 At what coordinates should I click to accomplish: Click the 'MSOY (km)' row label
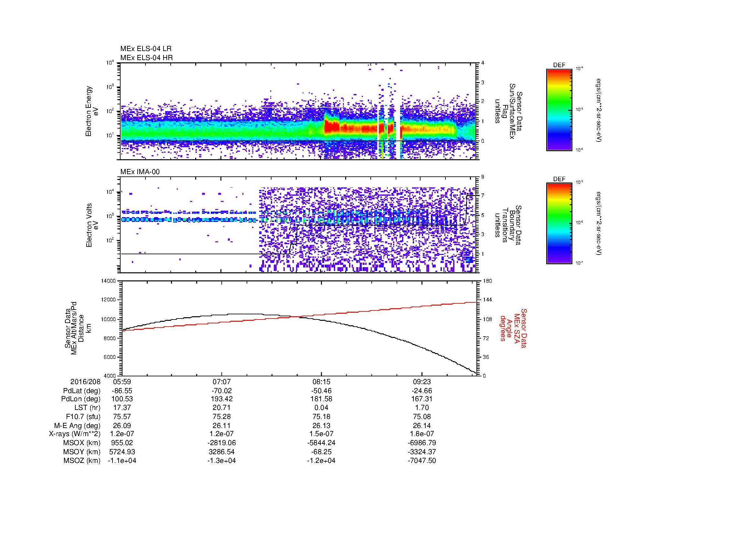82,452
